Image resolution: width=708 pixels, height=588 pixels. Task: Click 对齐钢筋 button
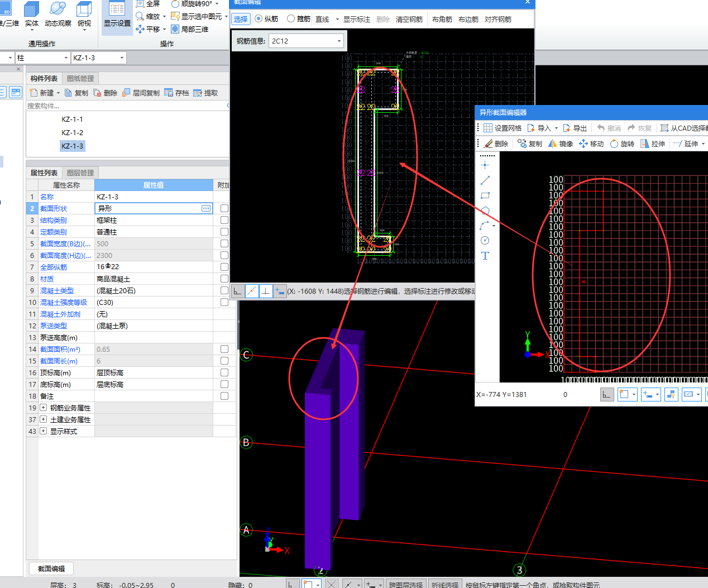click(x=498, y=19)
